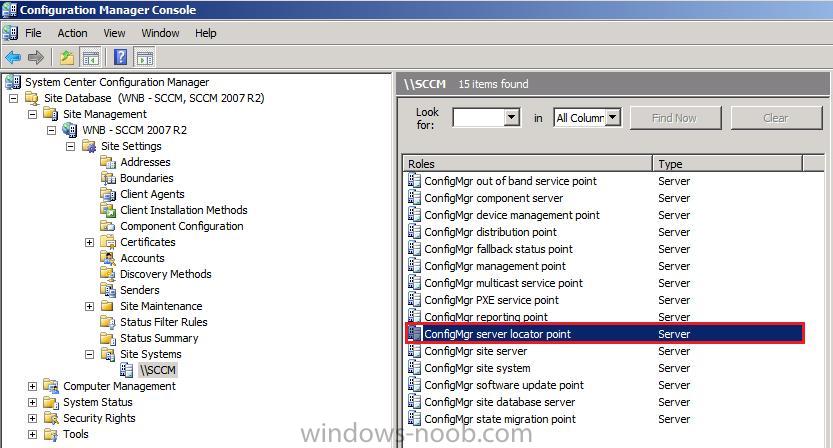The width and height of the screenshot is (833, 448).
Task: Select ConfigMgr multicast service point row
Action: (605, 283)
